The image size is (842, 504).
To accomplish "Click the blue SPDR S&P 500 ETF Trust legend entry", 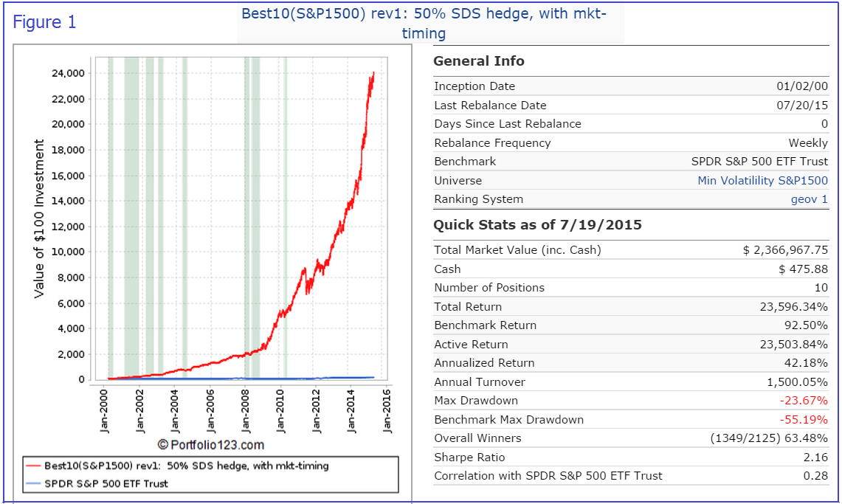I will pos(97,483).
